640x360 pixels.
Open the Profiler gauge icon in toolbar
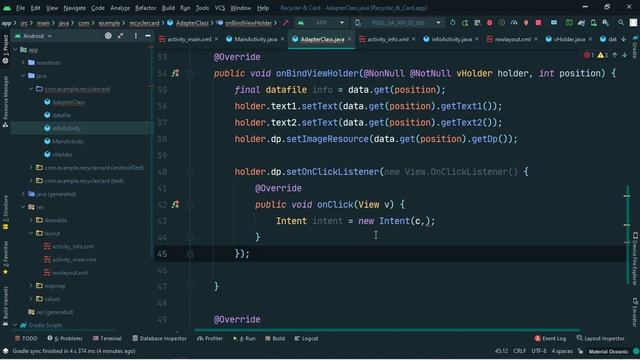point(514,23)
